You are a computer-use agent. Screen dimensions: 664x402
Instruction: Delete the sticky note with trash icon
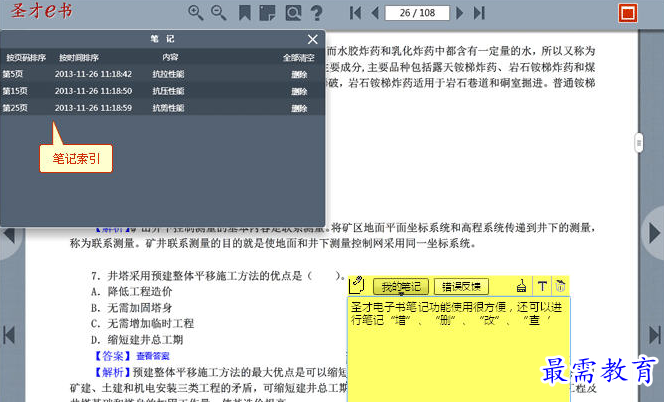point(561,286)
